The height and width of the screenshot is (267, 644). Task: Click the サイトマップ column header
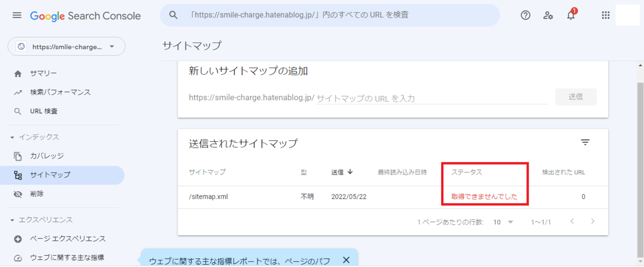tap(207, 172)
